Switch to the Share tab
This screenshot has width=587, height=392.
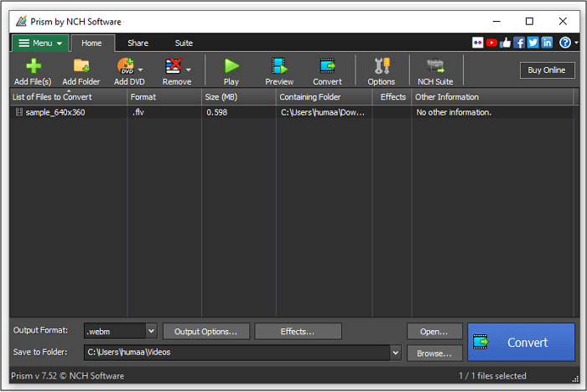(x=138, y=43)
